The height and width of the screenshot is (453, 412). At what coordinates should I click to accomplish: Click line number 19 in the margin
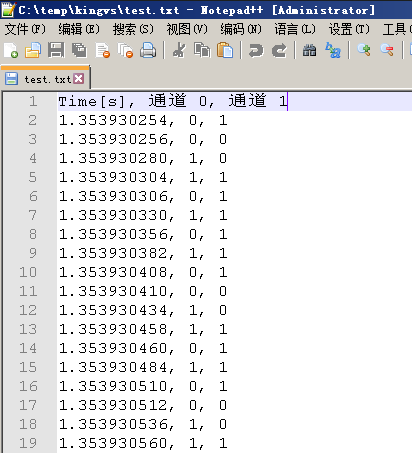coord(28,443)
